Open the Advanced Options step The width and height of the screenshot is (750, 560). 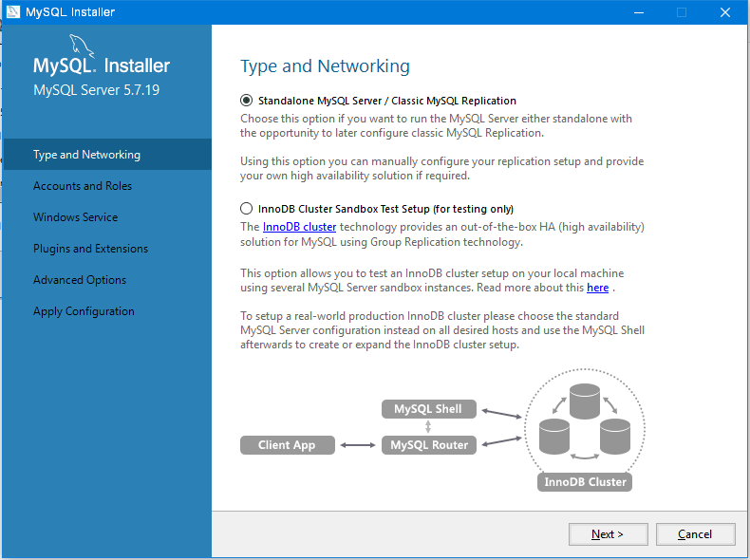[x=80, y=280]
